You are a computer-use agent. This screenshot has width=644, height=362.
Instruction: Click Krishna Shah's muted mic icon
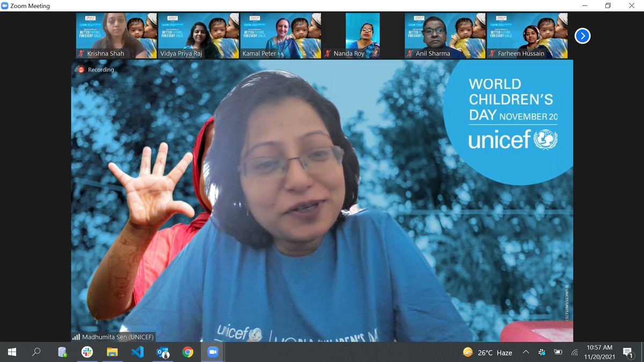click(x=82, y=54)
